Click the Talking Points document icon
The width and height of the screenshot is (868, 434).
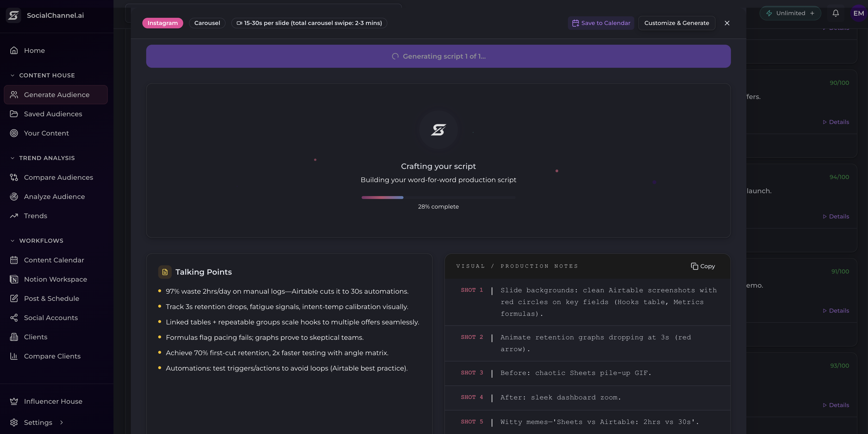165,272
